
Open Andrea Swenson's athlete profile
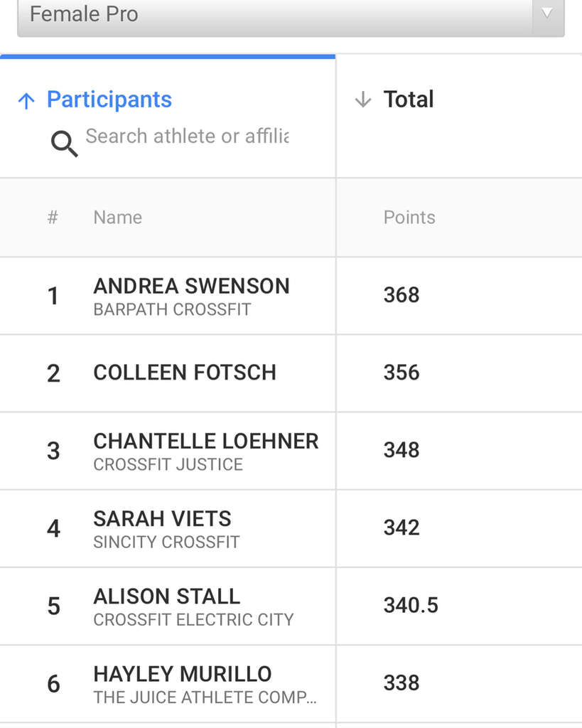tap(191, 286)
